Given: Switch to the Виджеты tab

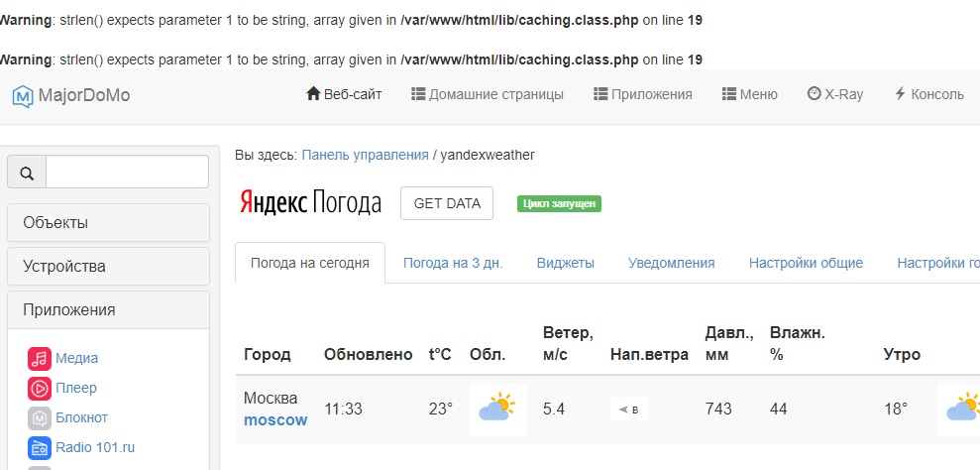Looking at the screenshot, I should click(565, 263).
